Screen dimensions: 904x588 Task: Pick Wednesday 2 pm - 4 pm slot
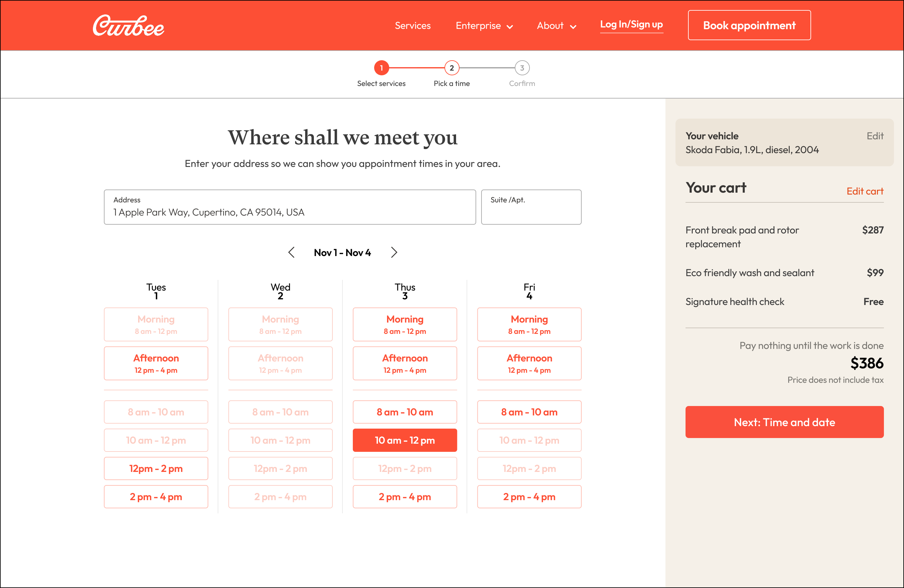[280, 496]
